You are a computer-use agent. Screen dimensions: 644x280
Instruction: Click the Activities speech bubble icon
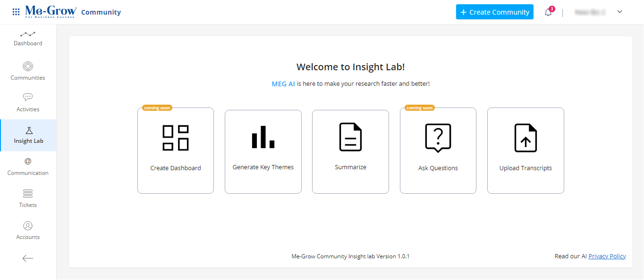[27, 97]
